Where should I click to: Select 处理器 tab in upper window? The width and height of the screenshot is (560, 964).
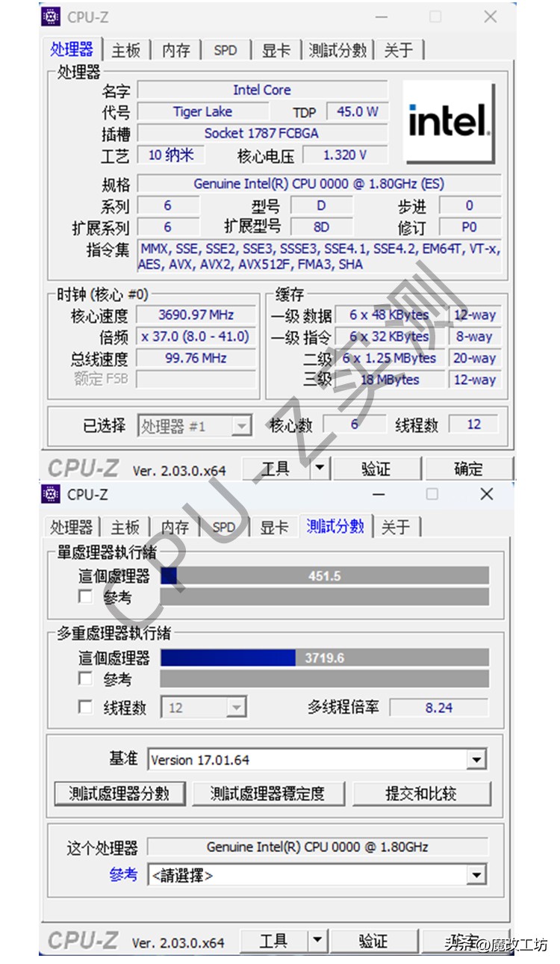[x=72, y=49]
